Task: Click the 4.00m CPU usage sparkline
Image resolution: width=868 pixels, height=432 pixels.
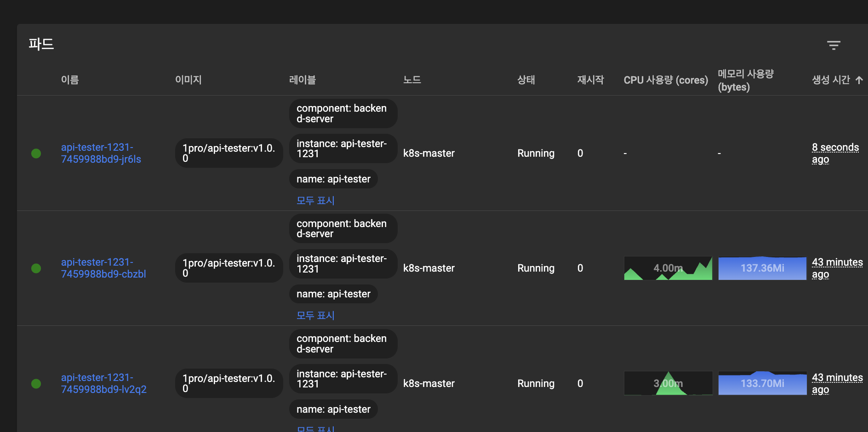Action: tap(668, 268)
